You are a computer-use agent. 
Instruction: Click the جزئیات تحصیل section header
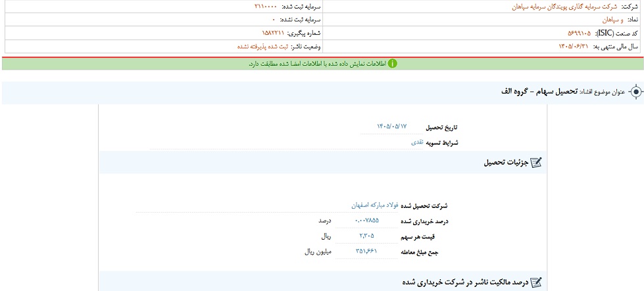(x=506, y=163)
